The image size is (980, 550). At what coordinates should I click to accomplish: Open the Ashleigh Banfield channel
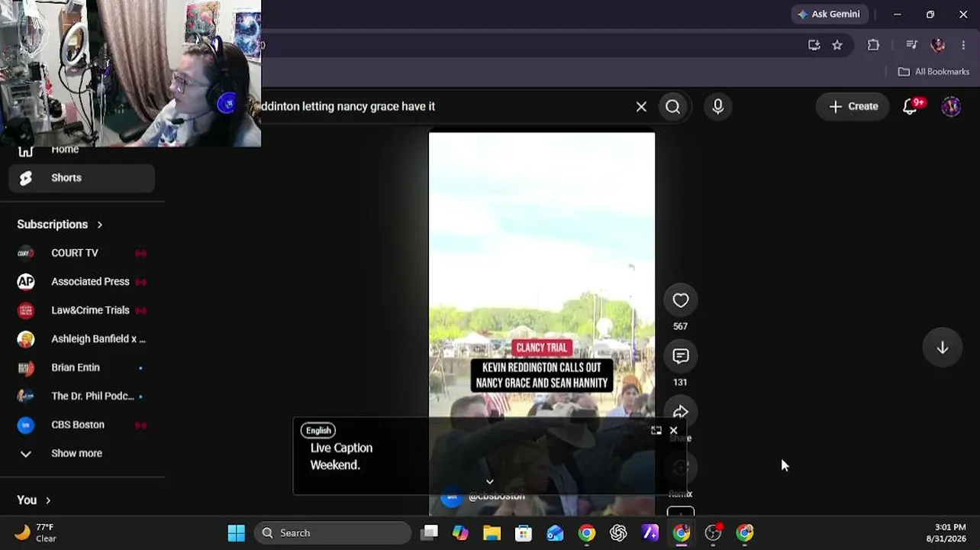pyautogui.click(x=82, y=339)
